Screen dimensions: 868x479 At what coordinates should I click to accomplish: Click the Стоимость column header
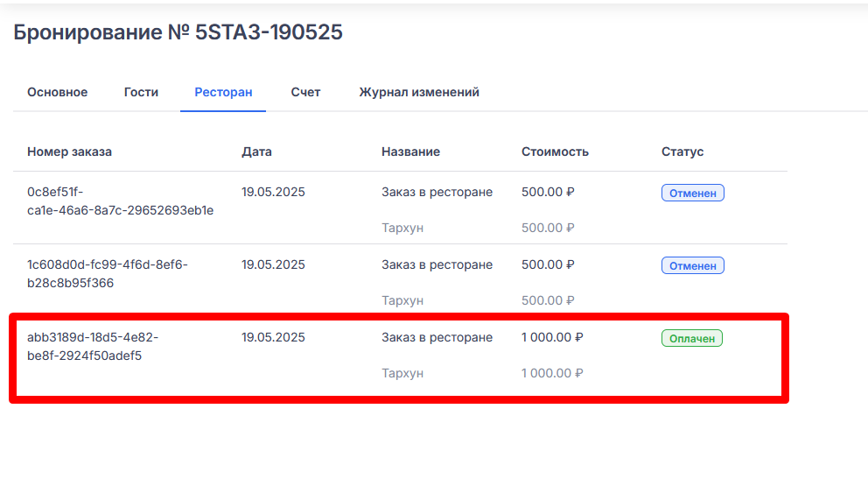[x=555, y=151]
